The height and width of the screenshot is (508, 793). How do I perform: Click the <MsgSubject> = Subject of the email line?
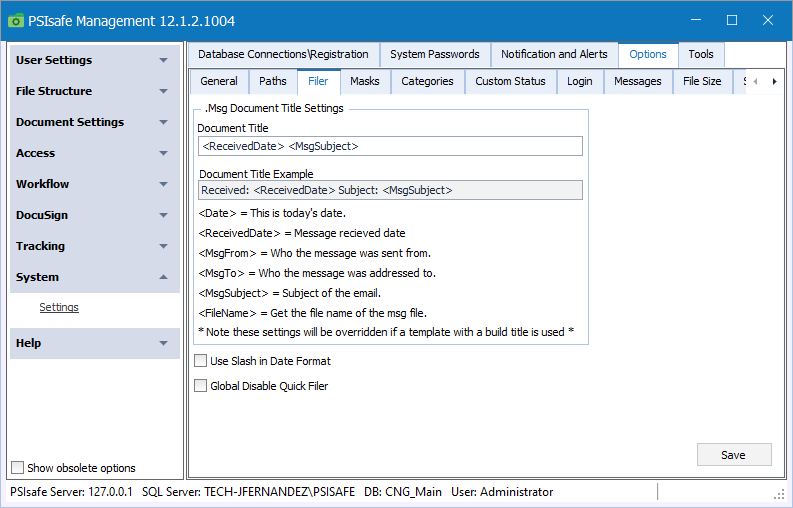290,293
